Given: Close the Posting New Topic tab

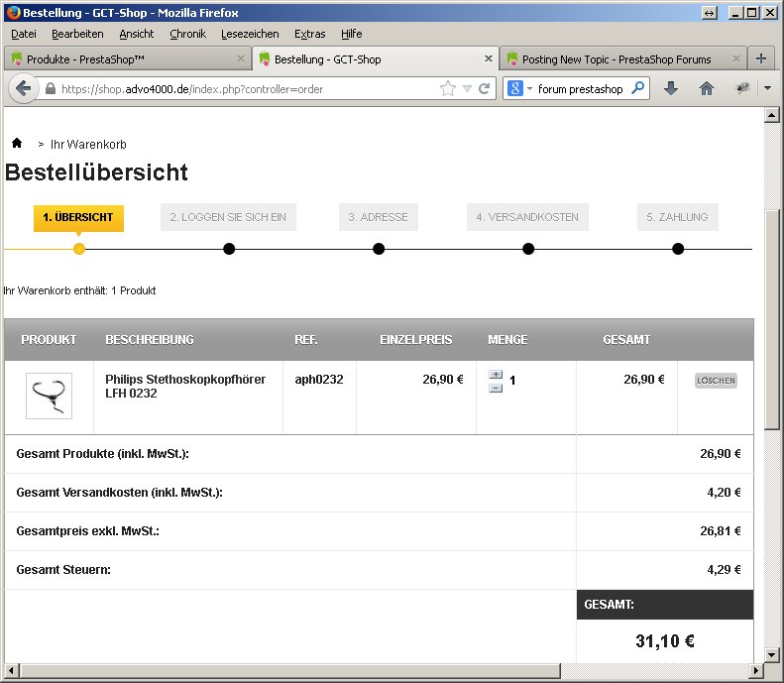Looking at the screenshot, I should click(736, 58).
